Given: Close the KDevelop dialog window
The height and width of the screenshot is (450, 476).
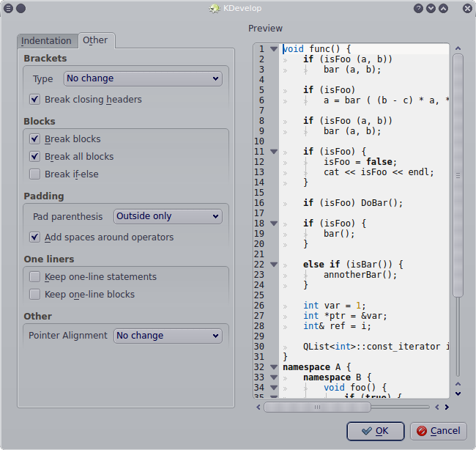Looking at the screenshot, I should pos(467,8).
